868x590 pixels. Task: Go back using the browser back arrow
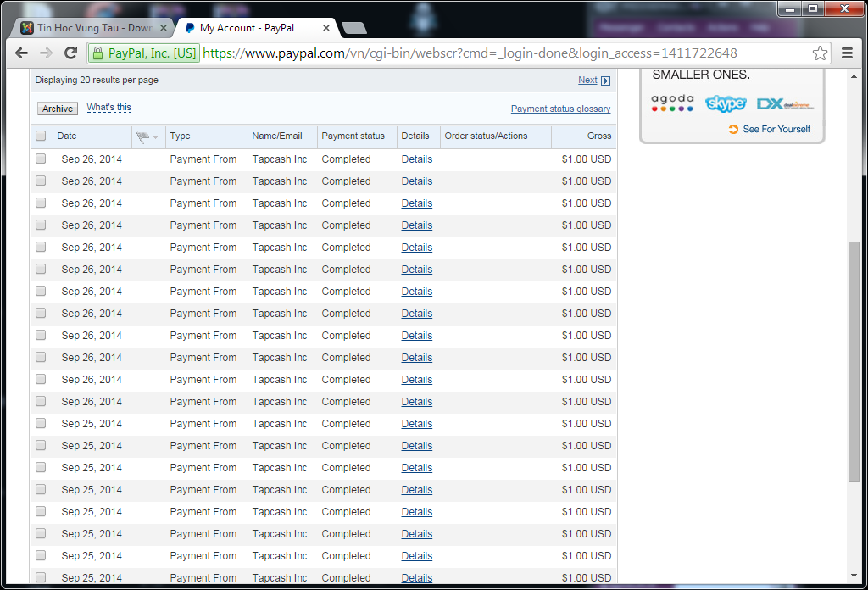pos(21,53)
